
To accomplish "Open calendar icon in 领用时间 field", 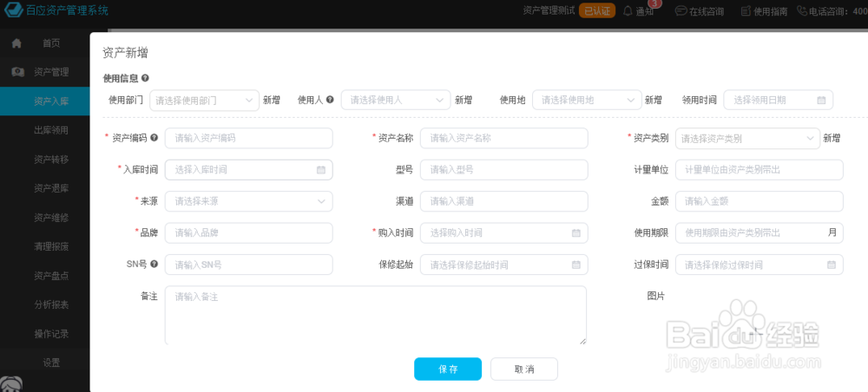I will (x=821, y=101).
